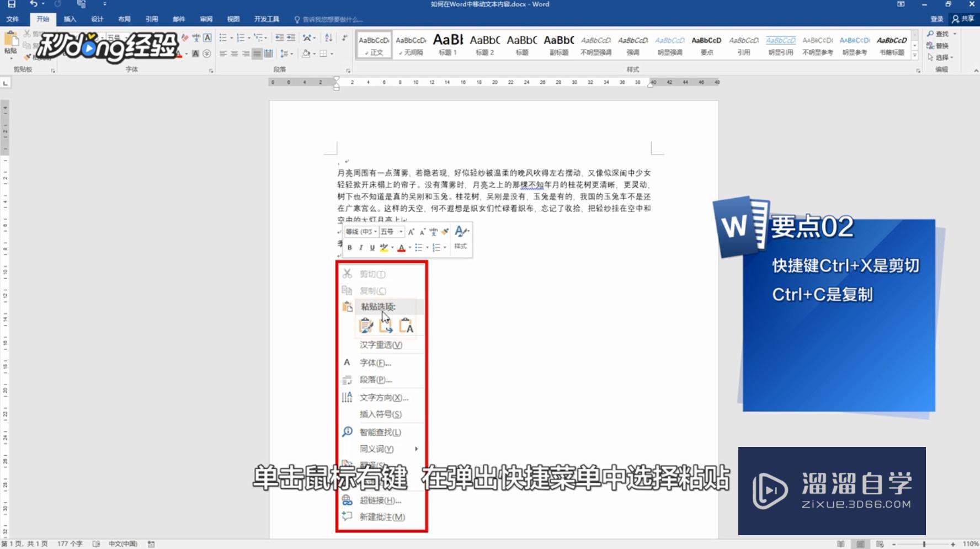The width and height of the screenshot is (980, 549).
Task: Click the format painter in mini toolbar
Action: click(445, 232)
